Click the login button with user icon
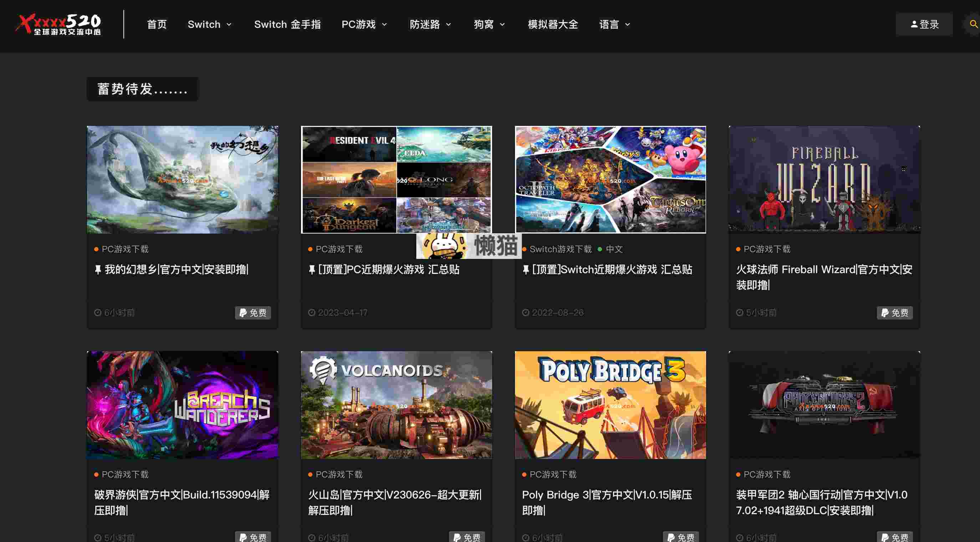Image resolution: width=980 pixels, height=542 pixels. click(x=924, y=24)
